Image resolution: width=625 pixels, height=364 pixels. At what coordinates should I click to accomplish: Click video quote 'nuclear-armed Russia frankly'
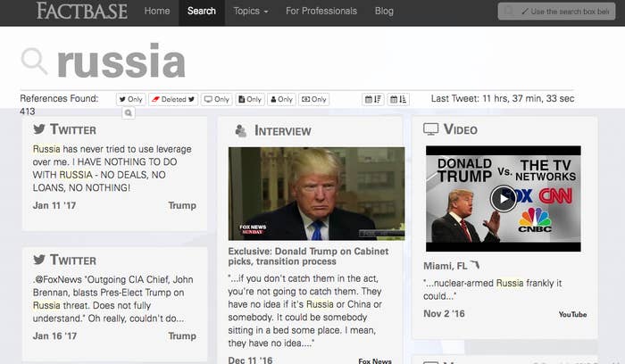point(492,290)
